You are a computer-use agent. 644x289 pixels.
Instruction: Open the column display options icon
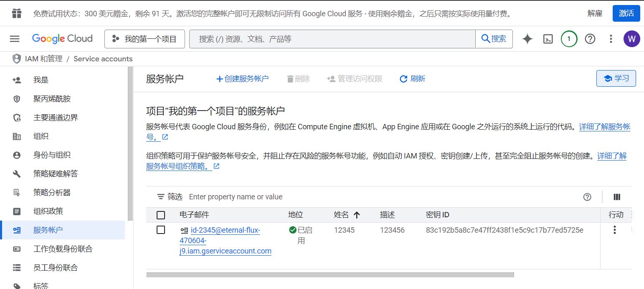click(x=617, y=197)
